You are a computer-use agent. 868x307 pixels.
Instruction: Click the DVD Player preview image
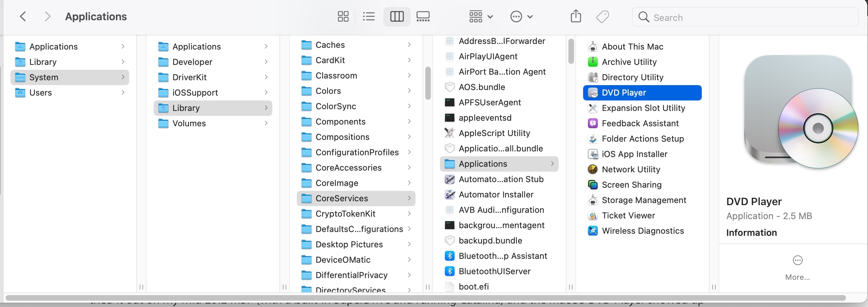pos(801,112)
